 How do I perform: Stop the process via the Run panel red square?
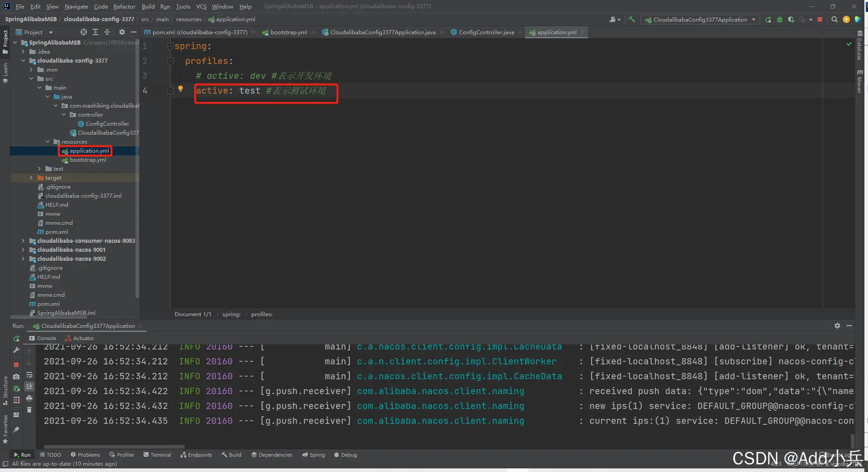coord(16,364)
